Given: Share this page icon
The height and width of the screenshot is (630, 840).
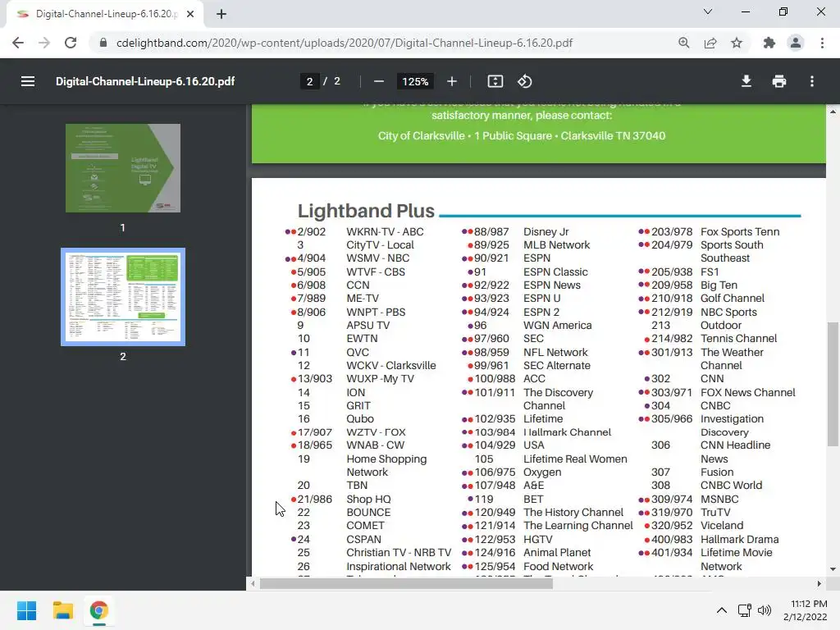Looking at the screenshot, I should pyautogui.click(x=710, y=43).
